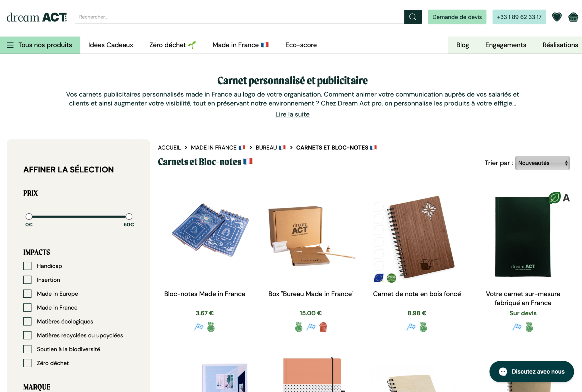Go to the Engagements tab

[506, 45]
